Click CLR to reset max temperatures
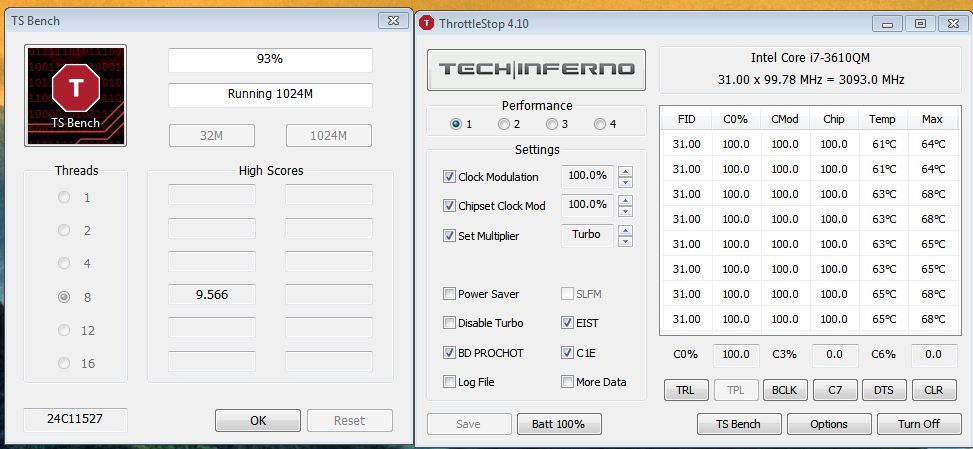Image resolution: width=973 pixels, height=449 pixels. [934, 390]
